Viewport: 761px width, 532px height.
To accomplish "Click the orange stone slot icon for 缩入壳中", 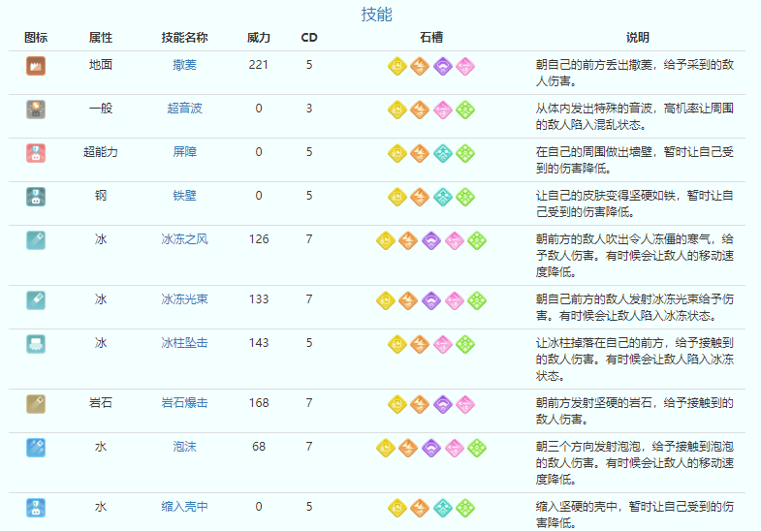I will (420, 507).
